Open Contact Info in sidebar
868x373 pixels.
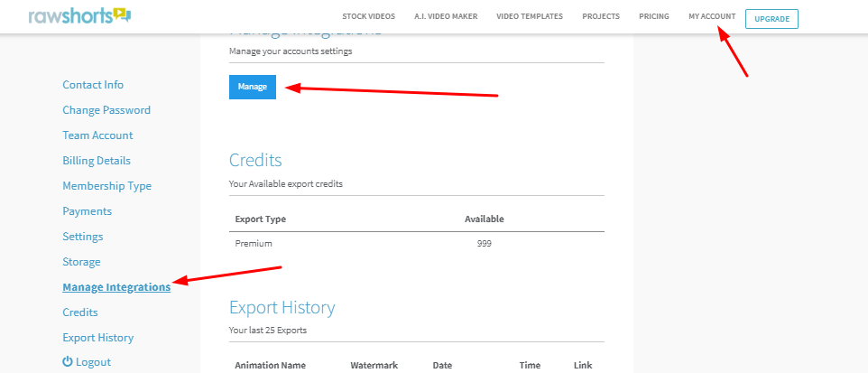93,85
